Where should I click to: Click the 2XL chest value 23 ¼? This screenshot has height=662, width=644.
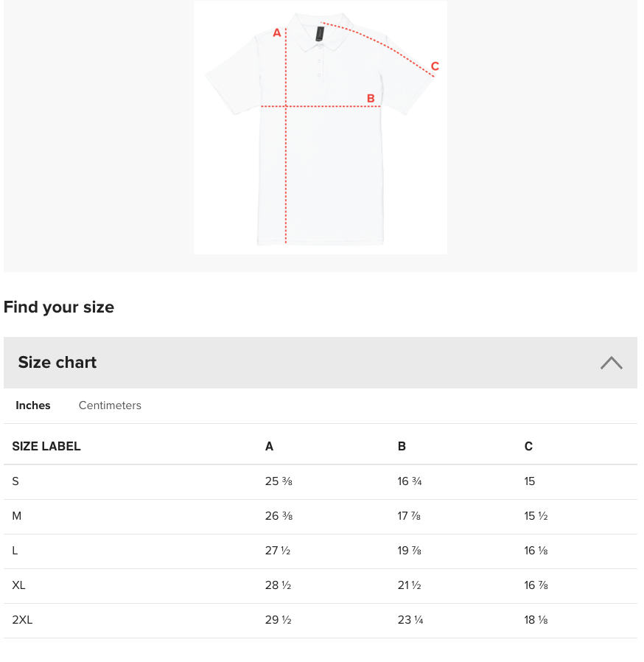pyautogui.click(x=410, y=620)
